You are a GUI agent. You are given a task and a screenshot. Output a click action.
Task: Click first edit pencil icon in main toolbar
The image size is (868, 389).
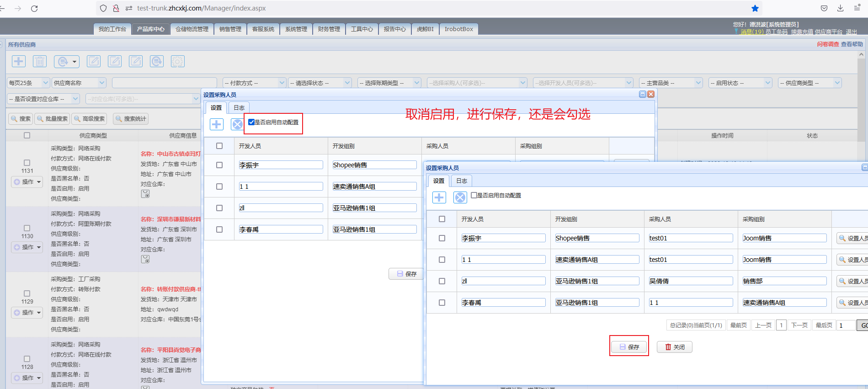coord(94,61)
